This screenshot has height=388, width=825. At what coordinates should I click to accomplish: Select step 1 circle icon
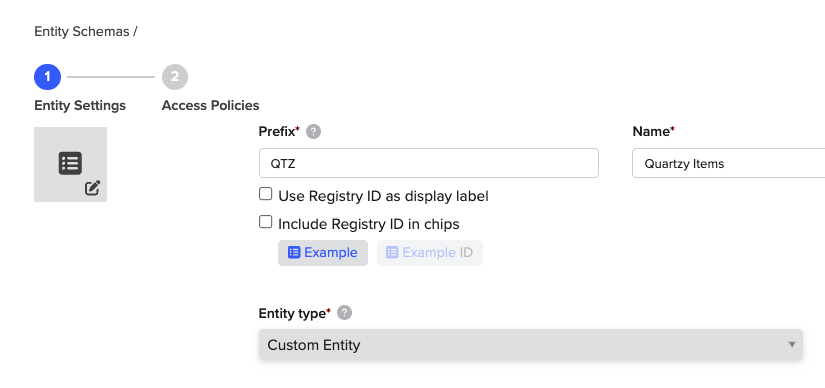coord(47,77)
